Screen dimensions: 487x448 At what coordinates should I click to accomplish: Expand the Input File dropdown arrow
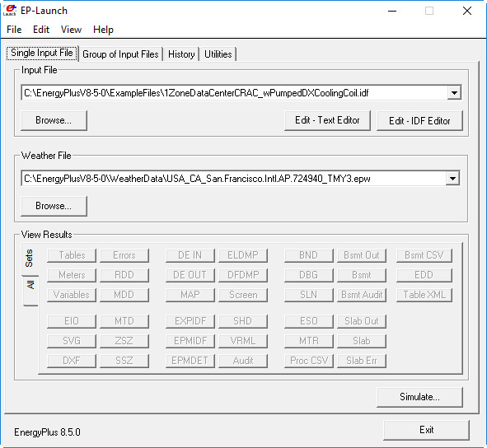(454, 93)
